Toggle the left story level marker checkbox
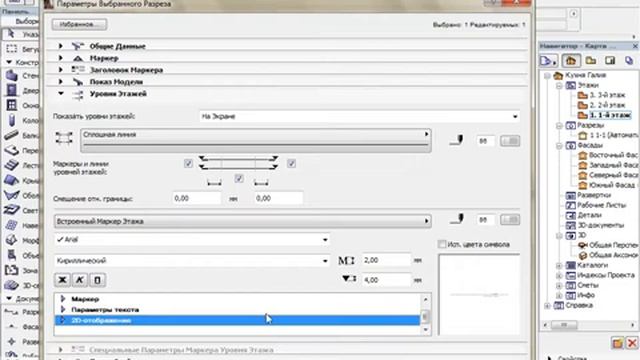The width and height of the screenshot is (640, 360). [188, 164]
